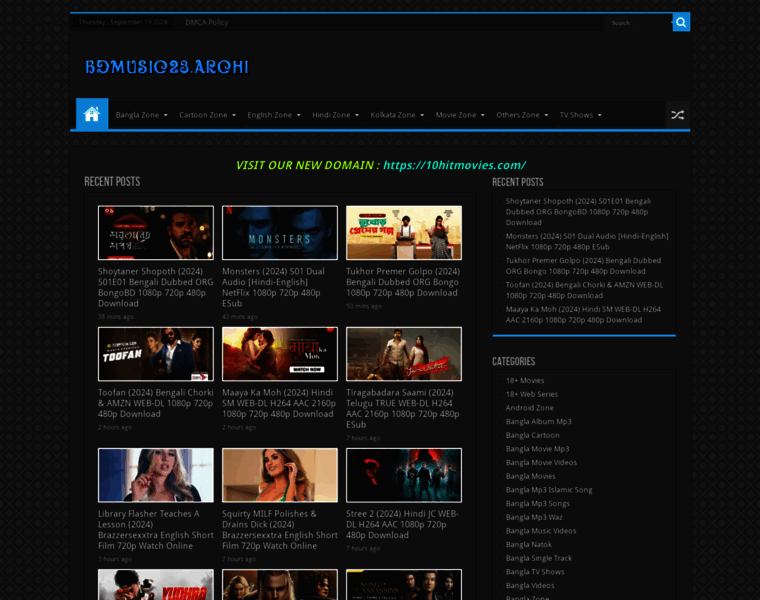Open Maaya Ka Moh grid post title
The image size is (760, 600).
pos(279,403)
